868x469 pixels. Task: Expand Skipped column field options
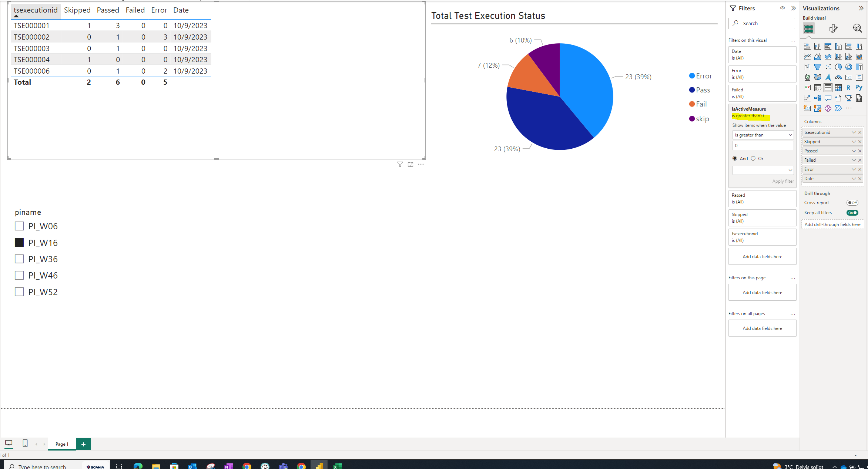pyautogui.click(x=854, y=142)
